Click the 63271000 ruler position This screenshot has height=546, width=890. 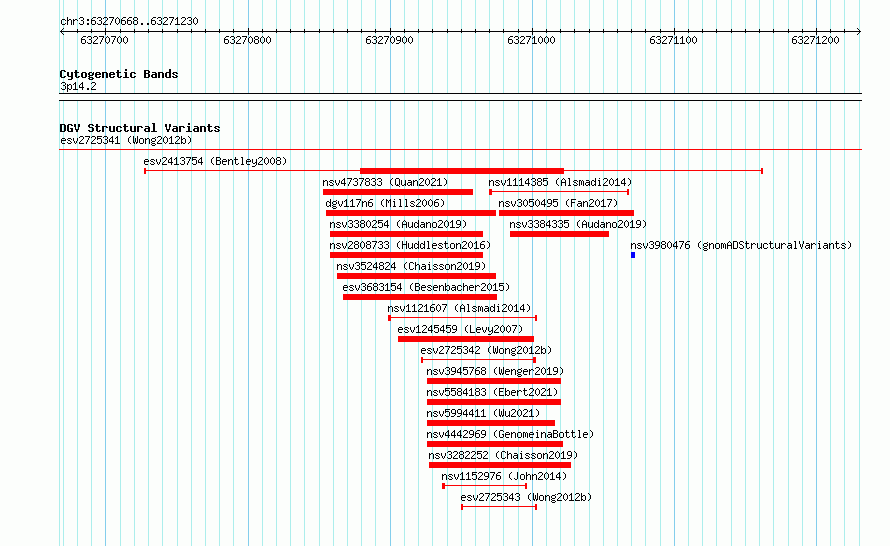click(x=531, y=40)
